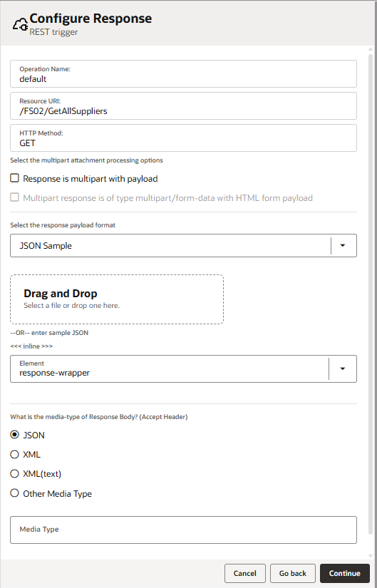
Task: Click the HTTP Method GET field
Action: click(183, 138)
